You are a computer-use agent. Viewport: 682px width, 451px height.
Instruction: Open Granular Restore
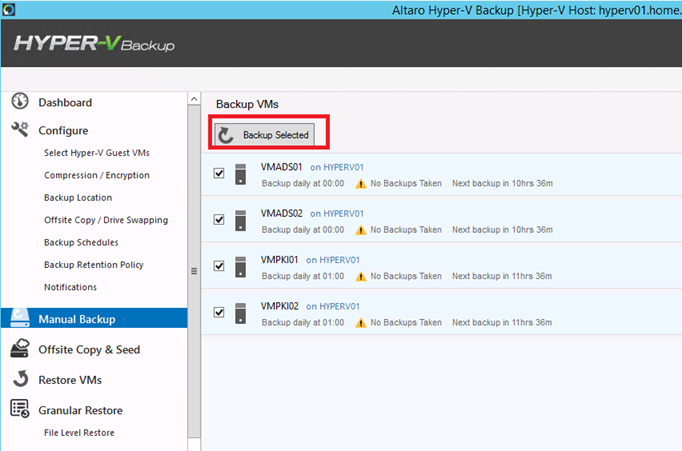(80, 411)
